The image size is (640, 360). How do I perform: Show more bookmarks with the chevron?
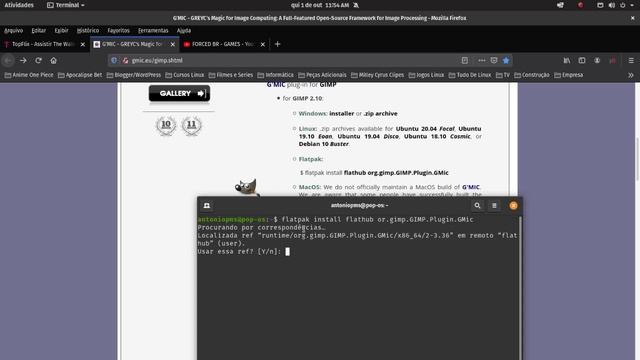tap(631, 75)
